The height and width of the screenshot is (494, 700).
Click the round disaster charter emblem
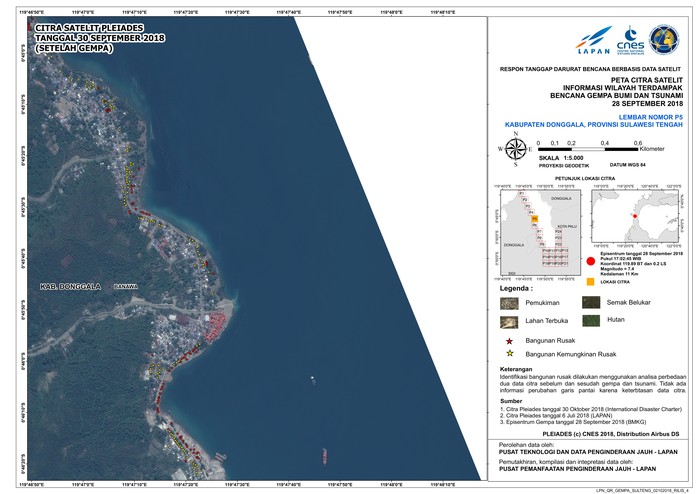[x=665, y=39]
